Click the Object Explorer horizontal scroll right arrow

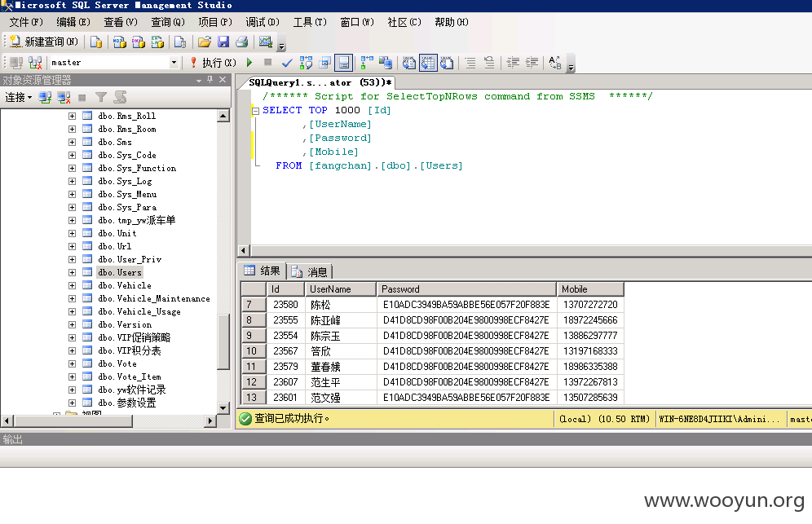(x=210, y=421)
